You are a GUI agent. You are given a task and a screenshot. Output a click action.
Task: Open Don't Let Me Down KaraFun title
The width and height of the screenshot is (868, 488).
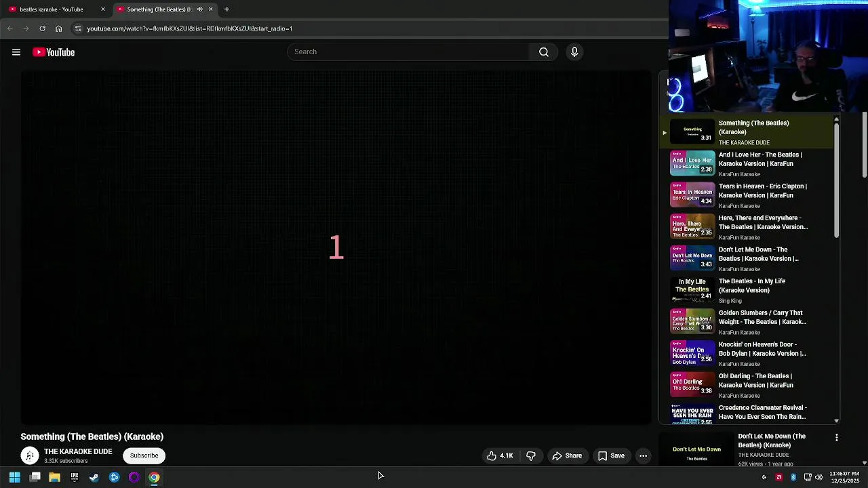[759, 254]
